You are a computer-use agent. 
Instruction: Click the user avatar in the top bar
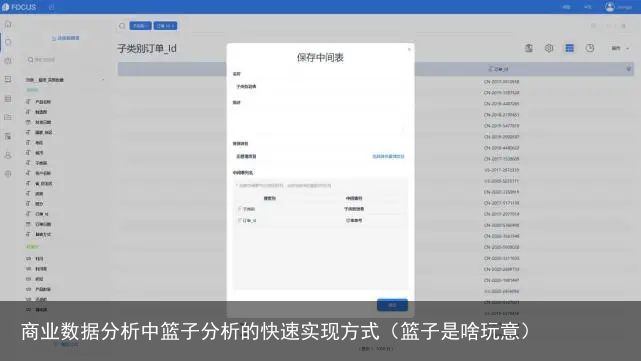610,7
